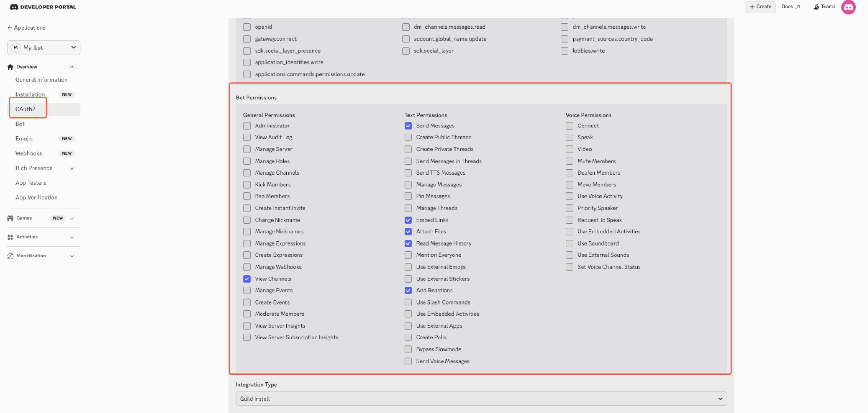This screenshot has width=868, height=413.
Task: Uncheck the Send Messages permission
Action: [408, 126]
